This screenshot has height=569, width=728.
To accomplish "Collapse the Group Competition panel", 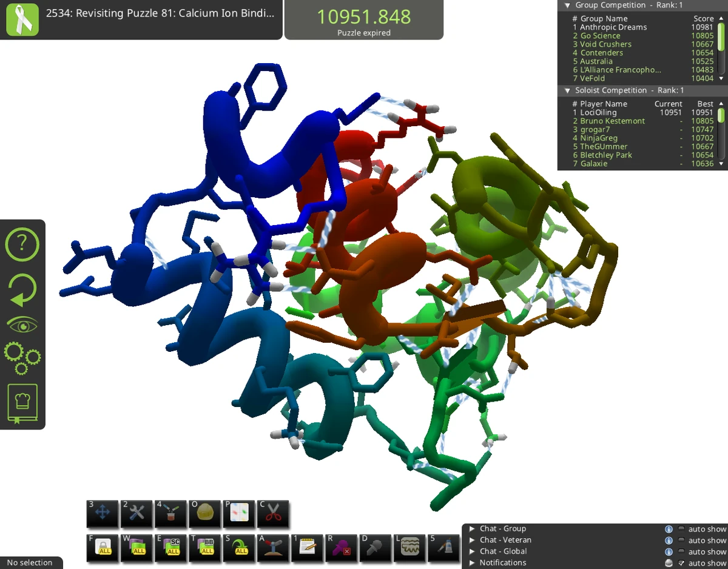I will point(567,5).
